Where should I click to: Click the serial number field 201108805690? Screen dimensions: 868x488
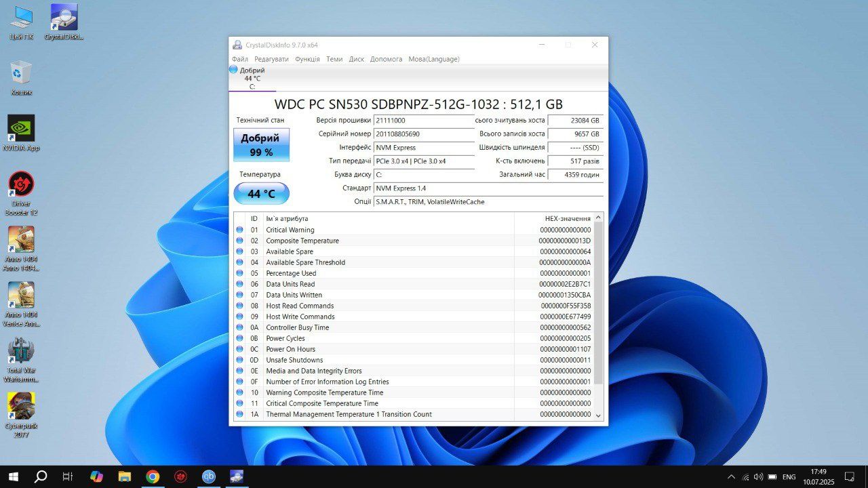click(x=424, y=134)
